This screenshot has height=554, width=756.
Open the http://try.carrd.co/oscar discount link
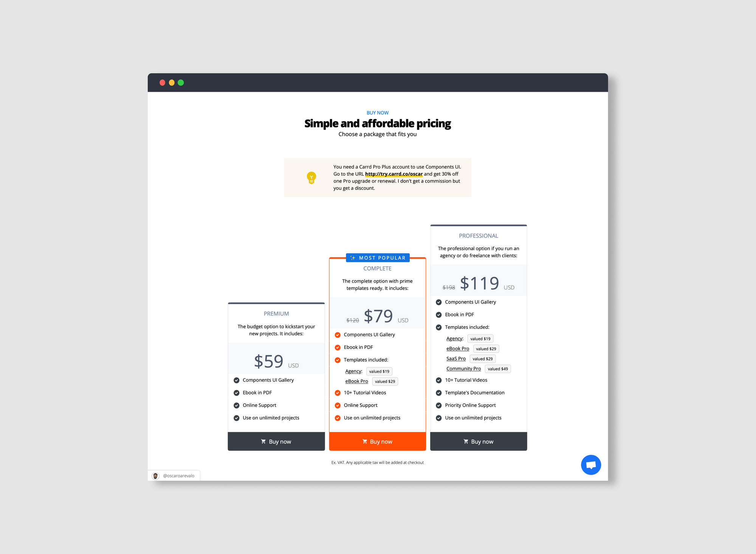click(x=394, y=174)
